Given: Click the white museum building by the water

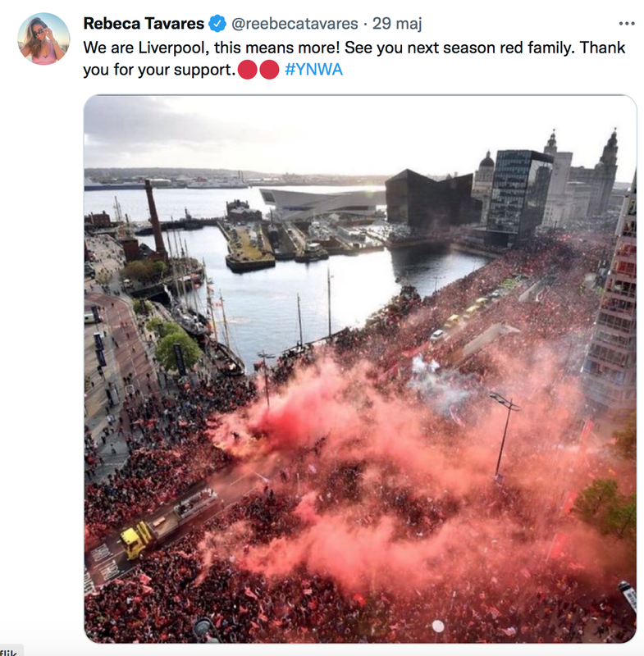Looking at the screenshot, I should point(322,204).
